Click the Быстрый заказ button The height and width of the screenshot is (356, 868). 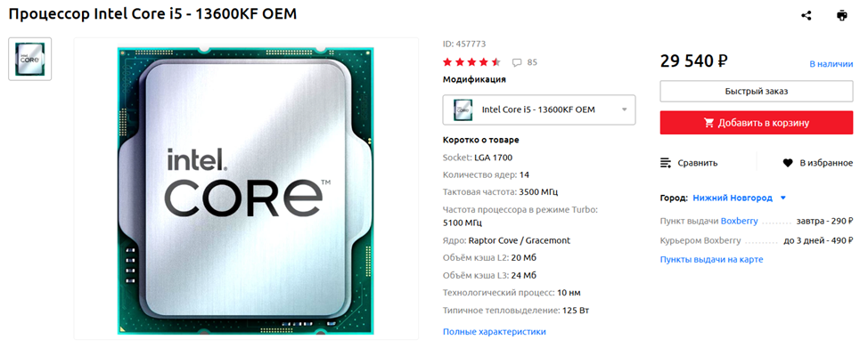(757, 91)
